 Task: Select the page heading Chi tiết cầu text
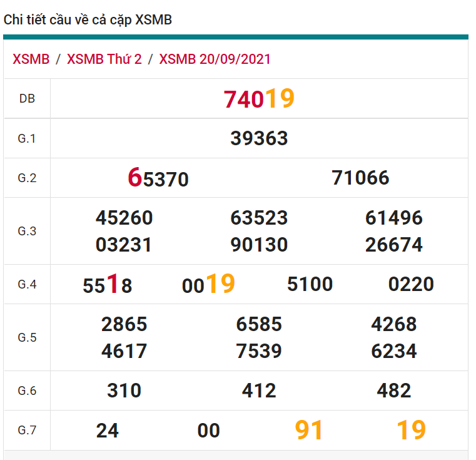(88, 20)
